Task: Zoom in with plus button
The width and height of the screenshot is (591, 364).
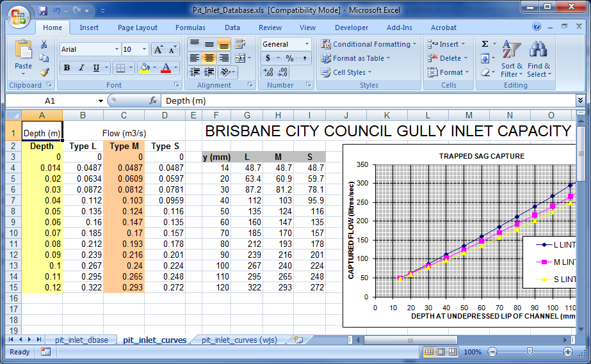Action: 568,352
